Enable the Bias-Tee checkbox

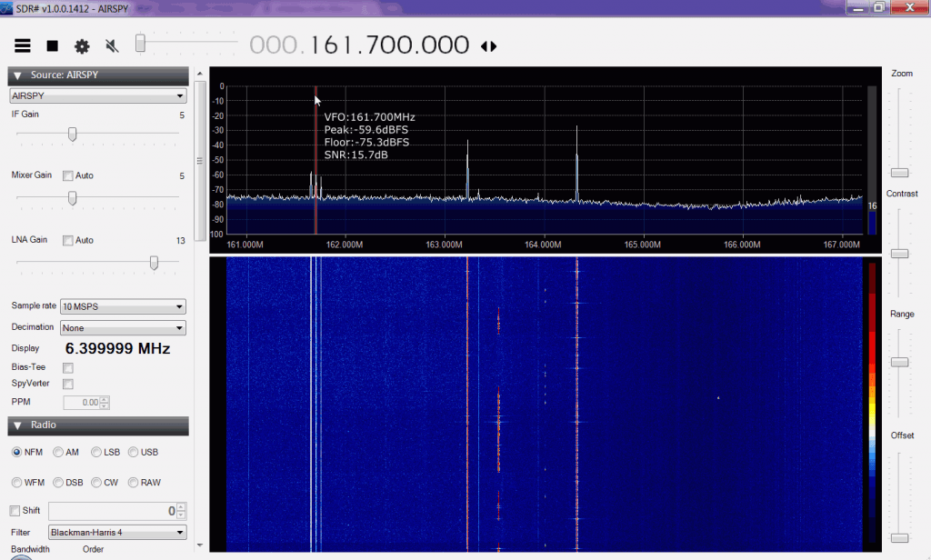pos(67,366)
